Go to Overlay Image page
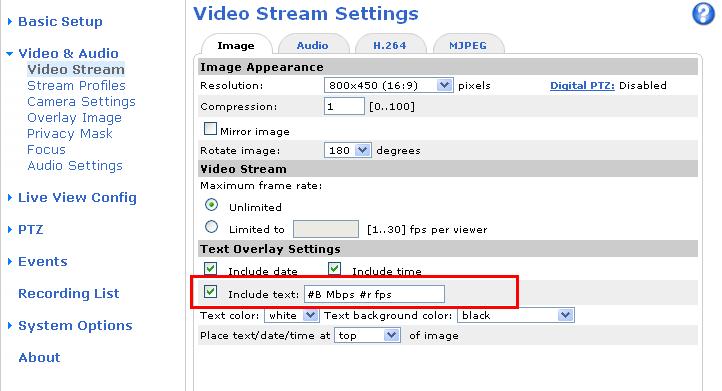The image size is (722, 391). click(x=75, y=118)
